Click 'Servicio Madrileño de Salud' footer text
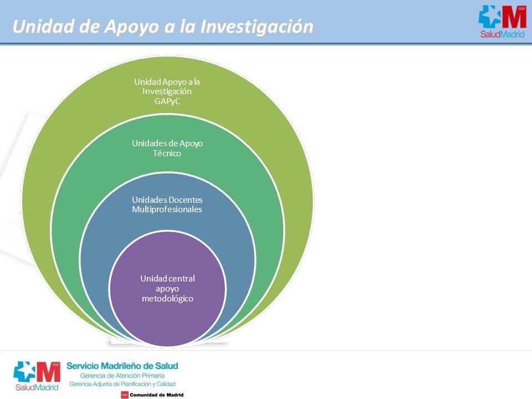The height and width of the screenshot is (399, 532). (122, 366)
